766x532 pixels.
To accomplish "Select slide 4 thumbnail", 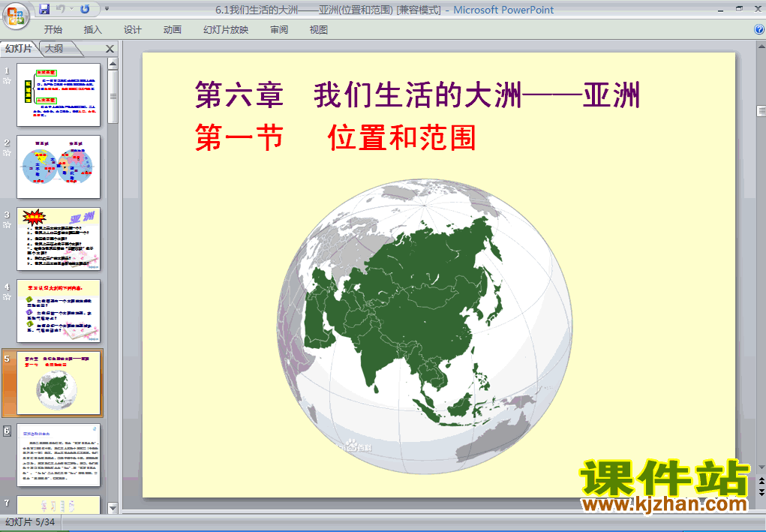I will click(x=59, y=311).
